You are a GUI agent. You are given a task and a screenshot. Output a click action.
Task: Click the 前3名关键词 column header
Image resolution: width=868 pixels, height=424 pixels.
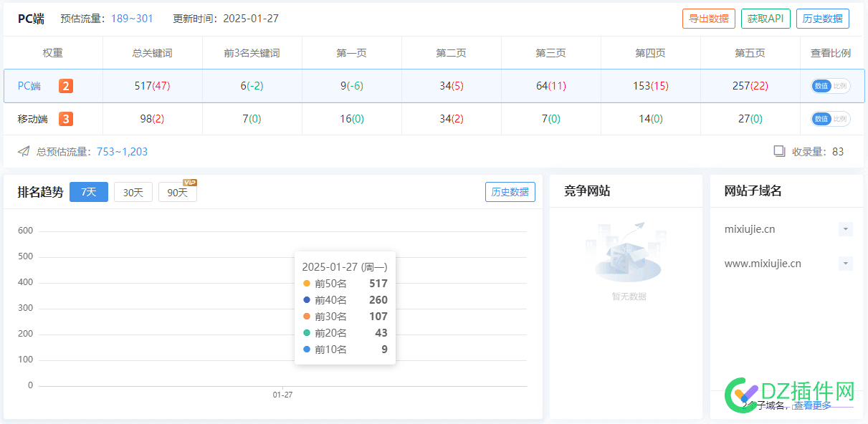[252, 53]
